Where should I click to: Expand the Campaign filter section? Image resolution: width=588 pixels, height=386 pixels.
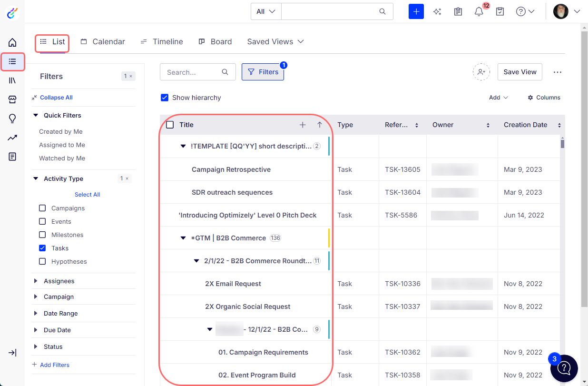tap(36, 297)
